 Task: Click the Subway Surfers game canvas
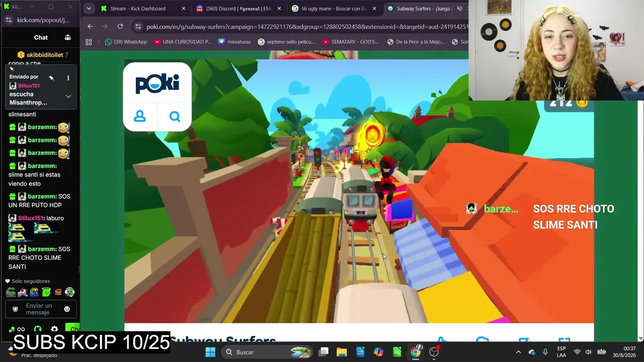pos(359,191)
